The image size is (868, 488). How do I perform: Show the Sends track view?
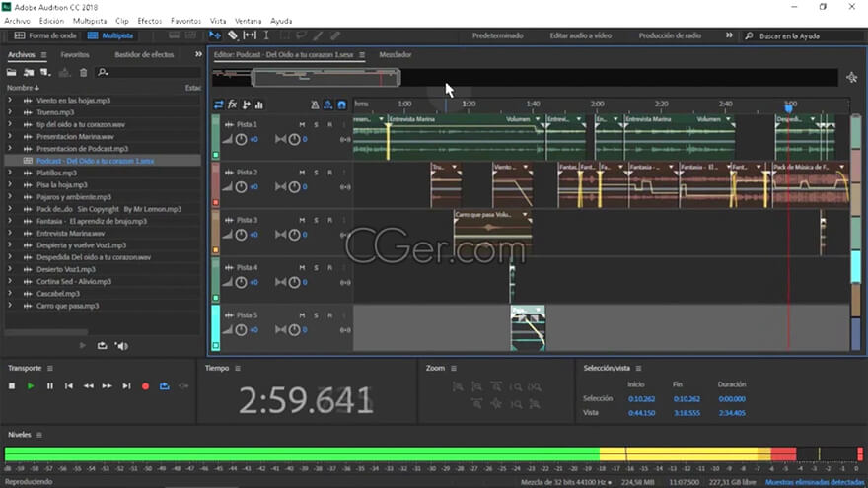[x=246, y=105]
